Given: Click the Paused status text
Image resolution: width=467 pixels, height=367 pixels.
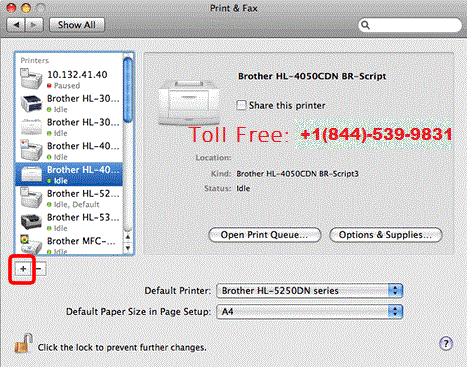Looking at the screenshot, I should pyautogui.click(x=67, y=86).
